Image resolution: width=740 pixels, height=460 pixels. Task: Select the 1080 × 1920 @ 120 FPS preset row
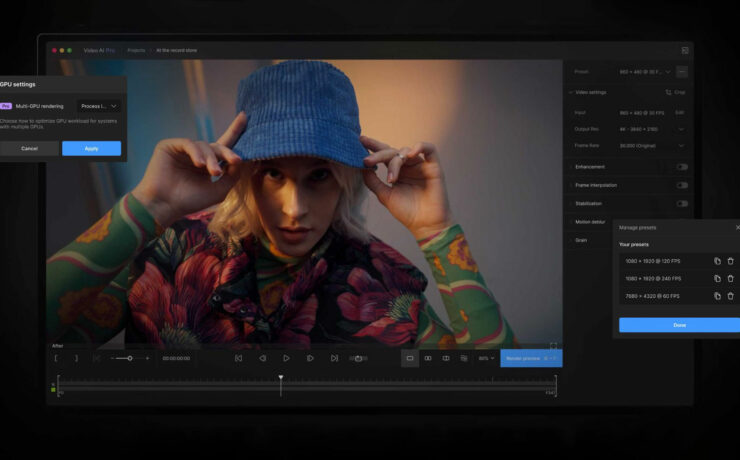click(x=680, y=261)
